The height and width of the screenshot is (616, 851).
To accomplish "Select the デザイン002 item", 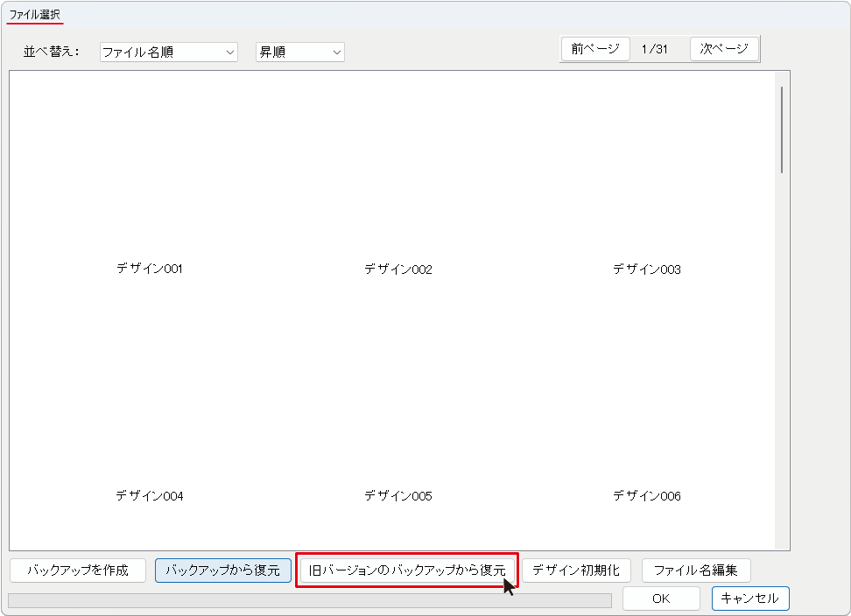I will [398, 269].
